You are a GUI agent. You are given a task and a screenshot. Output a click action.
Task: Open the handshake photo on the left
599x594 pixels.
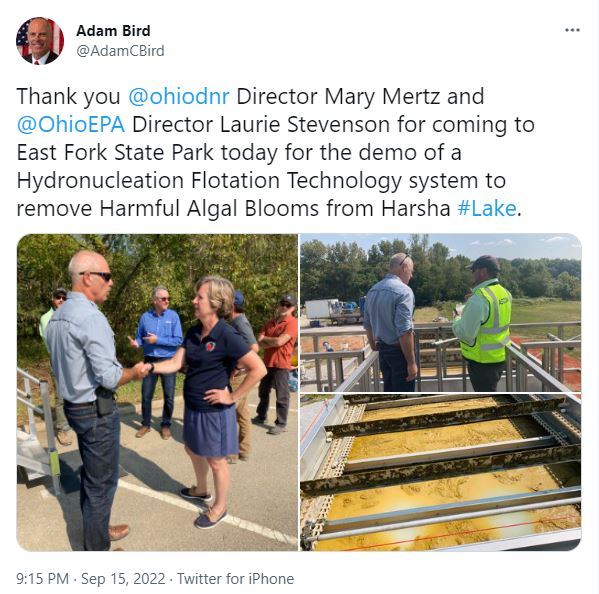[157, 392]
